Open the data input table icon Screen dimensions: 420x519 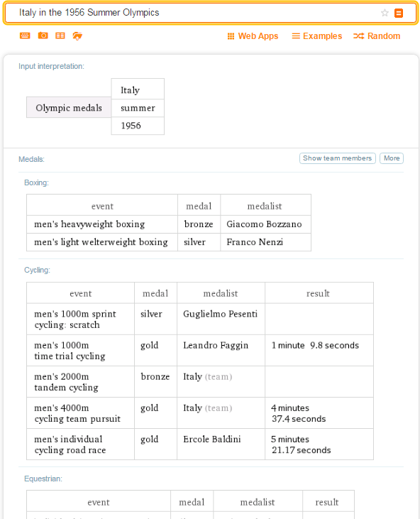60,35
